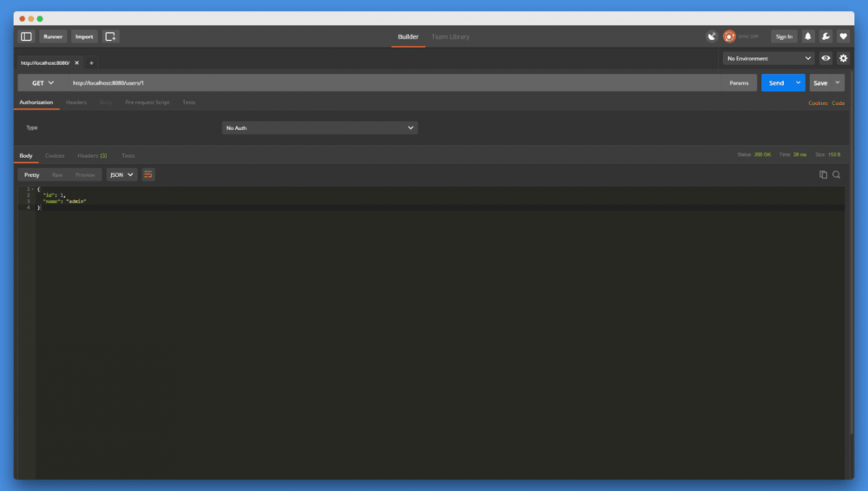Viewport: 868px width, 491px height.
Task: Switch to Team Library tab
Action: point(450,36)
